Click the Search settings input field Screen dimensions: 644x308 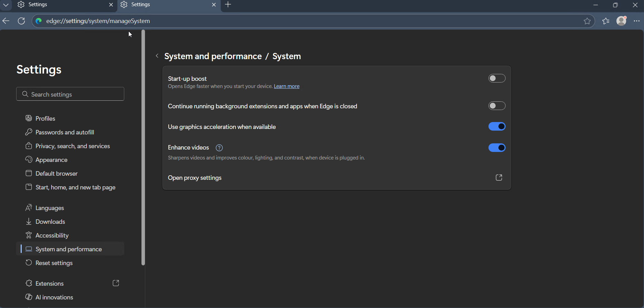pos(70,94)
